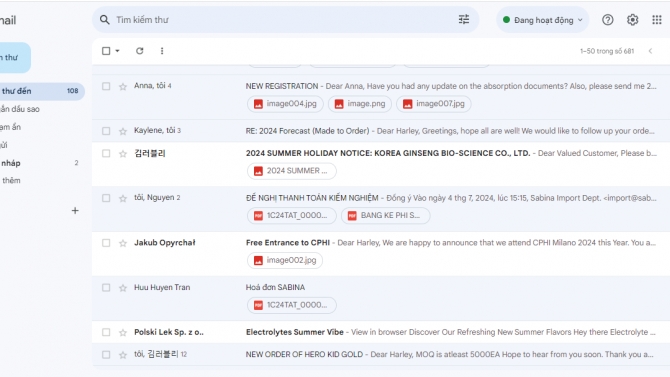Viewport: 670px width, 377px height.
Task: Open RE: 2024 Forecast (Made to Order) email
Action: click(x=380, y=131)
